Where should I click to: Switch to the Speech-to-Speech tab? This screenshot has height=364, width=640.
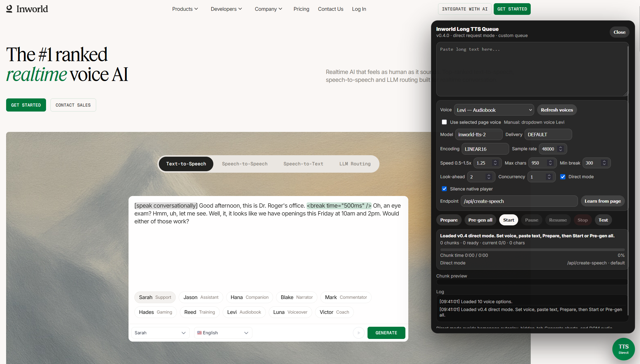pos(245,164)
